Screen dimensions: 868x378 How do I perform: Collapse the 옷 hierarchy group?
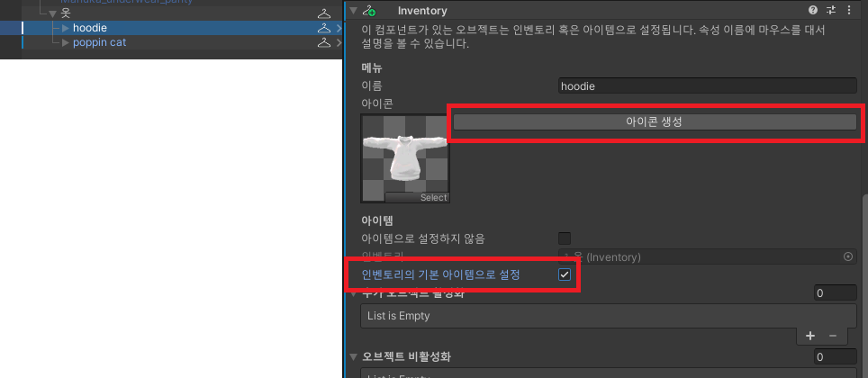pyautogui.click(x=52, y=13)
